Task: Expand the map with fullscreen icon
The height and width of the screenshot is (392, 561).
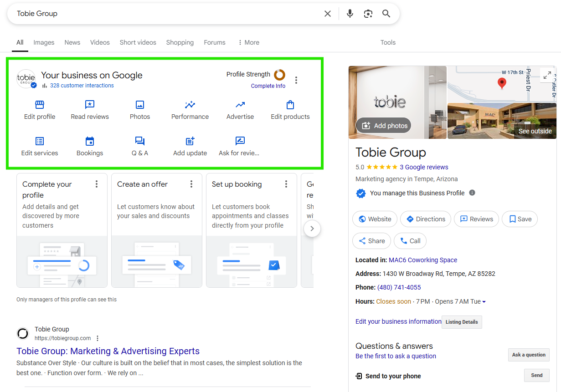Action: [x=547, y=75]
